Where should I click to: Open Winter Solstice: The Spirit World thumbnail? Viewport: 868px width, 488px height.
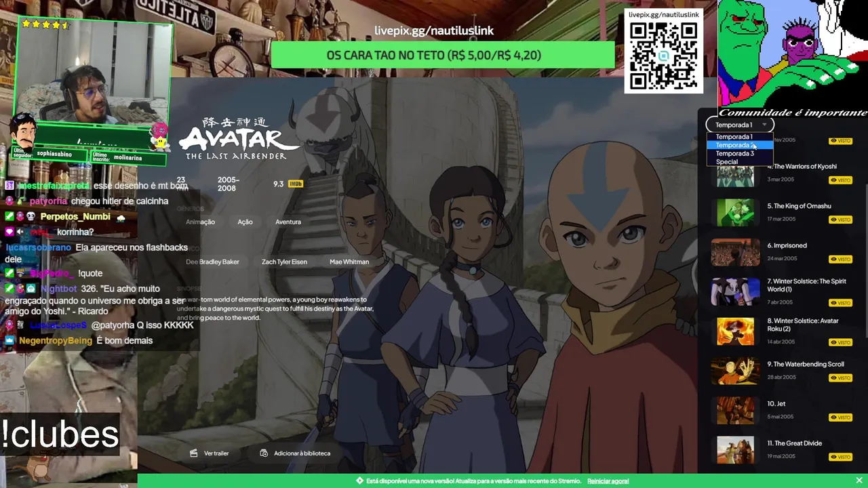click(x=735, y=291)
